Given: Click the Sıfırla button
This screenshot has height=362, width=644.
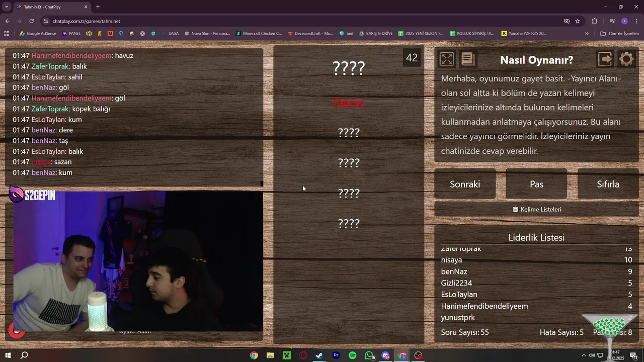Looking at the screenshot, I should click(x=608, y=184).
